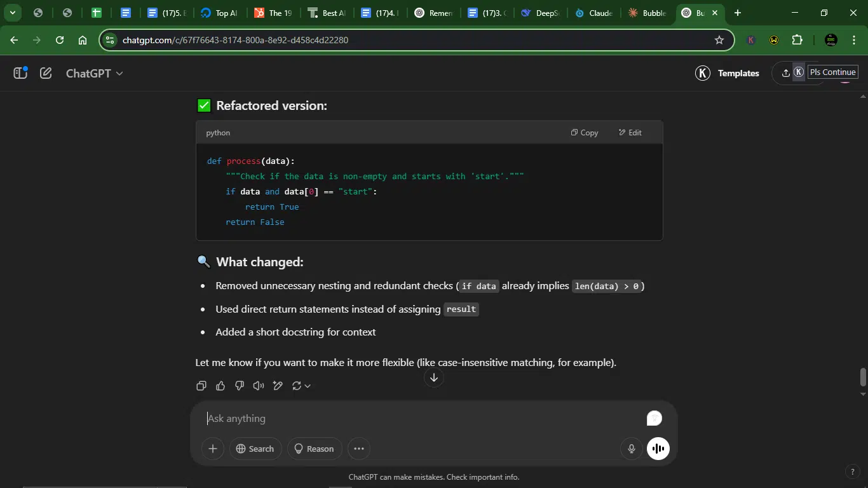Click the chatgpt.com address bar URL

tap(235, 40)
